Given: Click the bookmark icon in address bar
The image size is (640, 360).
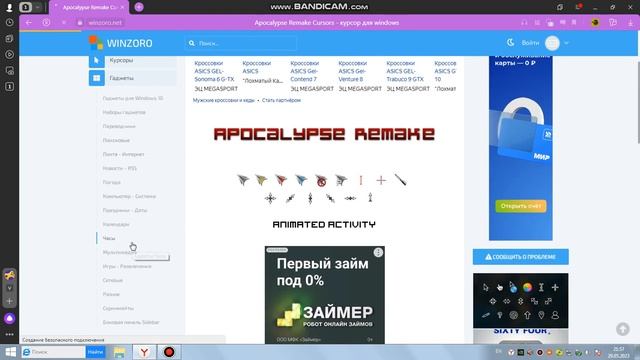Looking at the screenshot, I should [x=574, y=22].
